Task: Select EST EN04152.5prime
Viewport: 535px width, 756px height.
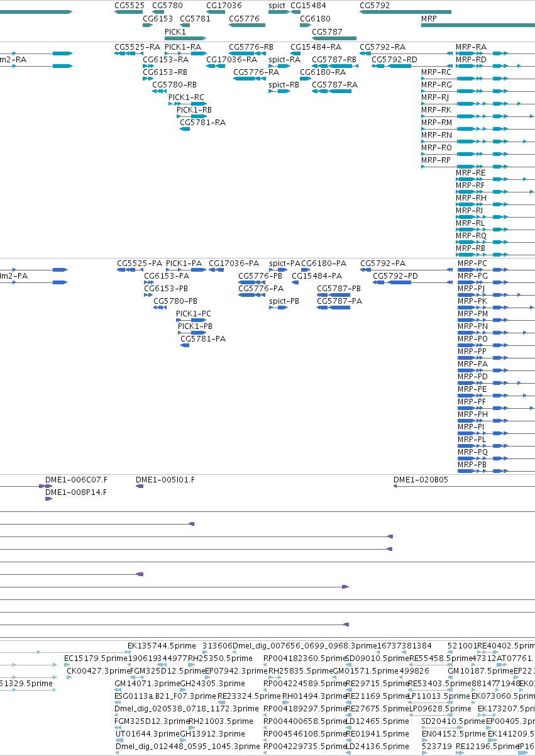Action: coord(453,734)
